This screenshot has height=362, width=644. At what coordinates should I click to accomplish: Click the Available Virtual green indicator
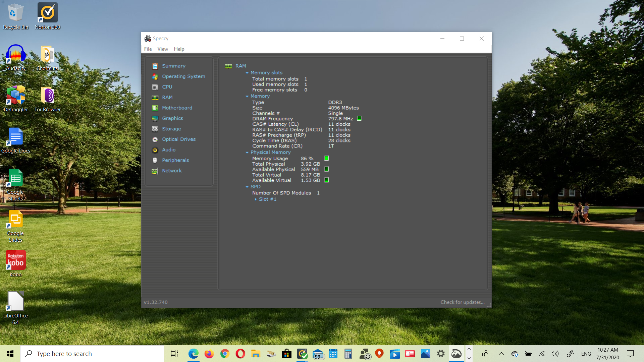(x=326, y=180)
